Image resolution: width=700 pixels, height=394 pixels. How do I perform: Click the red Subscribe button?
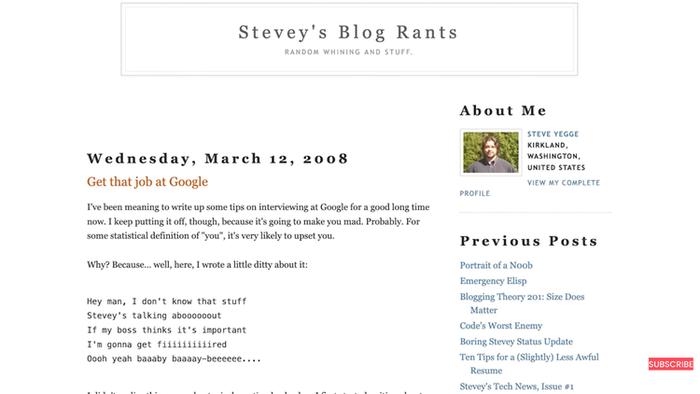click(x=671, y=364)
